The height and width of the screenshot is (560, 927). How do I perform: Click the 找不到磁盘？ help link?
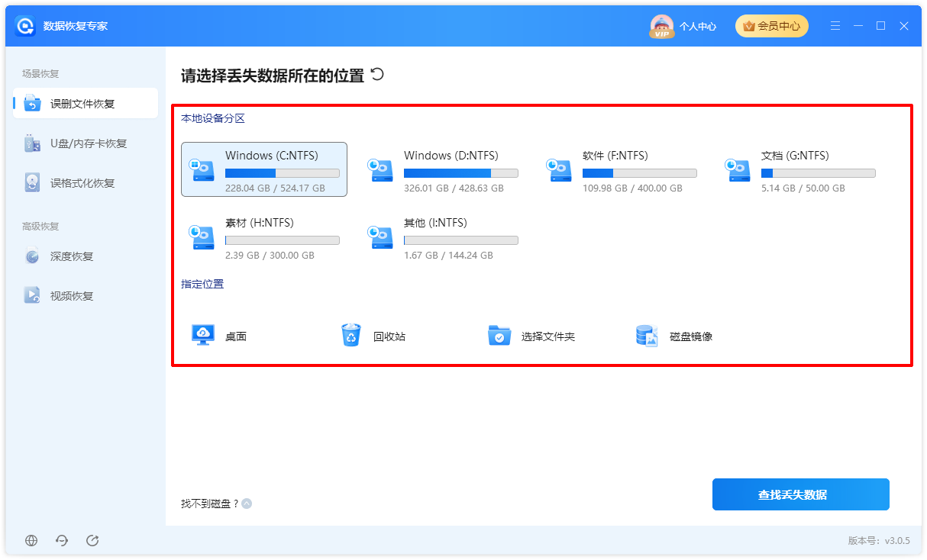pos(210,504)
